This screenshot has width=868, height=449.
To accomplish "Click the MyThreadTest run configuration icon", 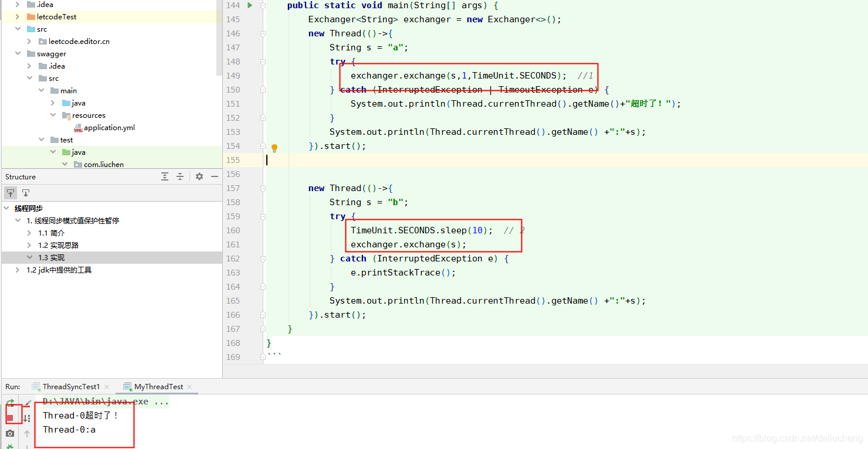I will pyautogui.click(x=128, y=387).
